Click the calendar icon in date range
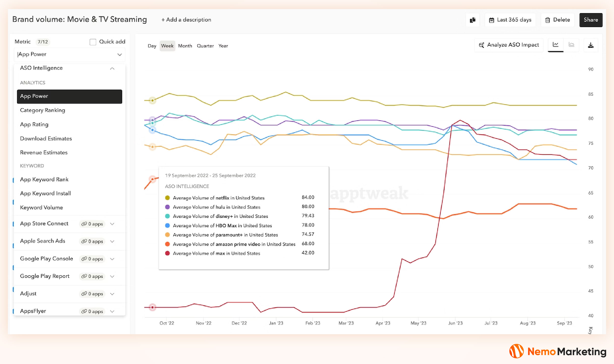 491,20
